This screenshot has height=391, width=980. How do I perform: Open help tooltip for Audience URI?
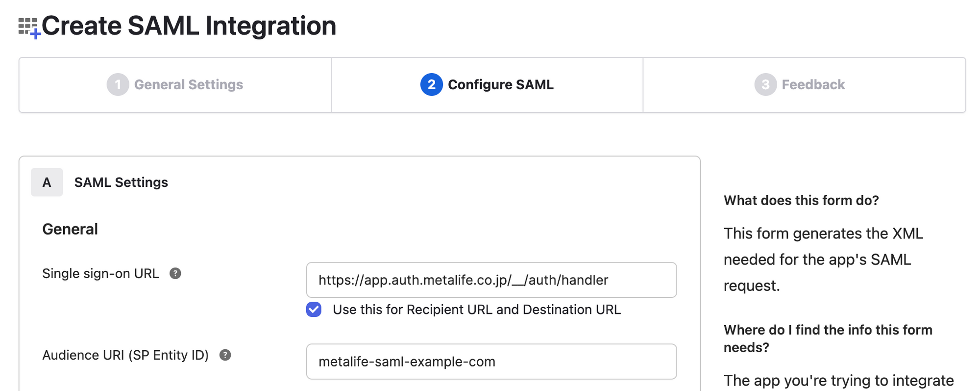(225, 355)
